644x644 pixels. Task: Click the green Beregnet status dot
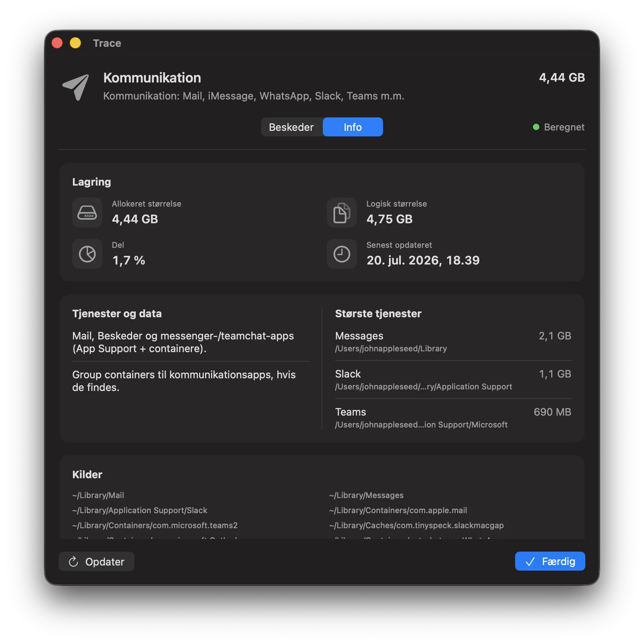coord(536,127)
